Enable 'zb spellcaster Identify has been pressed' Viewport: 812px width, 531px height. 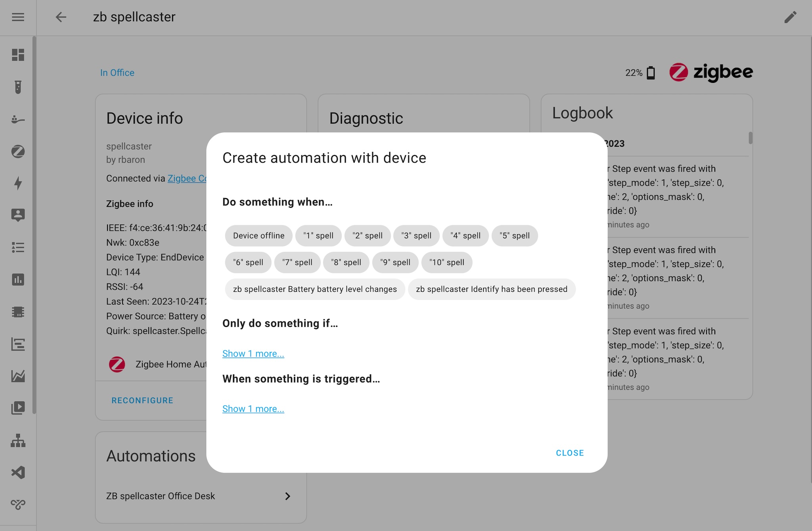click(492, 289)
